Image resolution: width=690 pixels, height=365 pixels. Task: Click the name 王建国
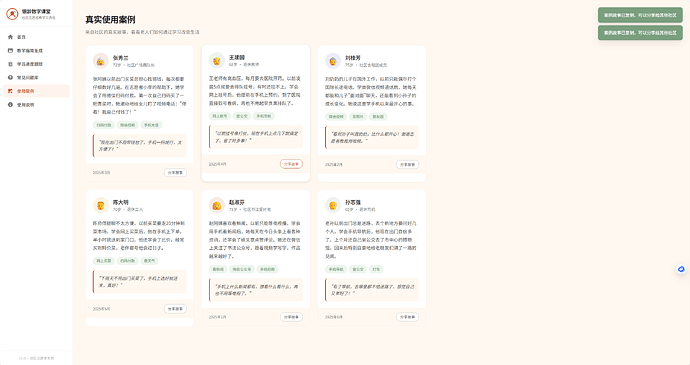click(x=237, y=57)
